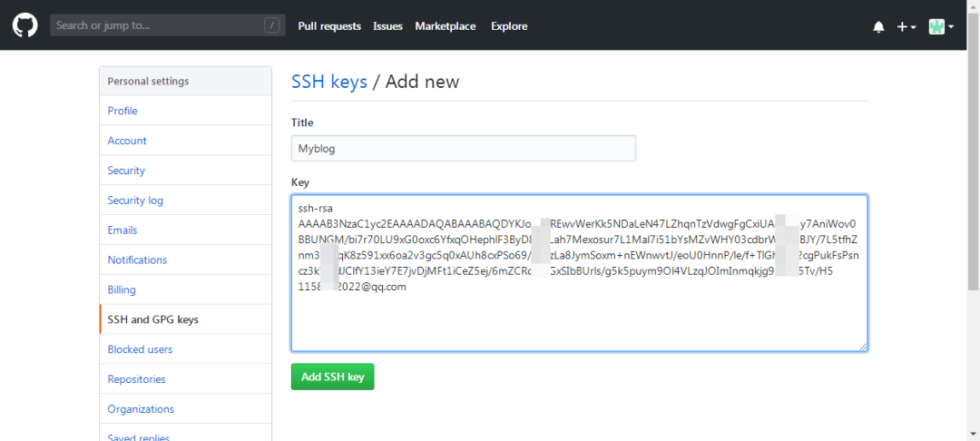Open Marketplace in top navigation

[x=445, y=26]
